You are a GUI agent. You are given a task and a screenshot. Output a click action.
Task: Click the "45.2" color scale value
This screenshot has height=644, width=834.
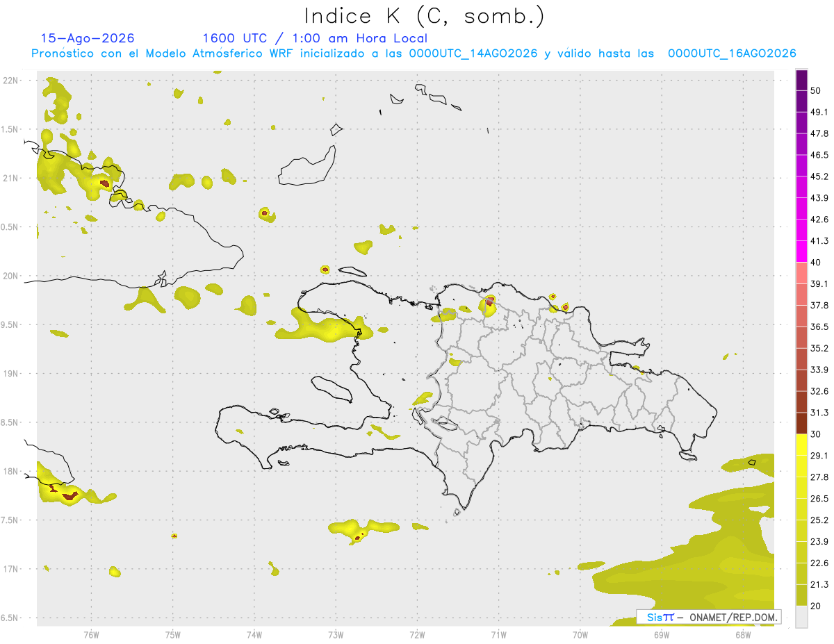(x=819, y=176)
